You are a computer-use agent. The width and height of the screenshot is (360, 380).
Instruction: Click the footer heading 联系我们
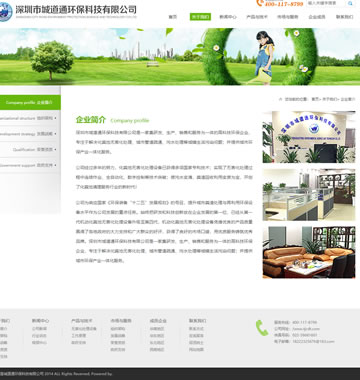[x=197, y=321]
